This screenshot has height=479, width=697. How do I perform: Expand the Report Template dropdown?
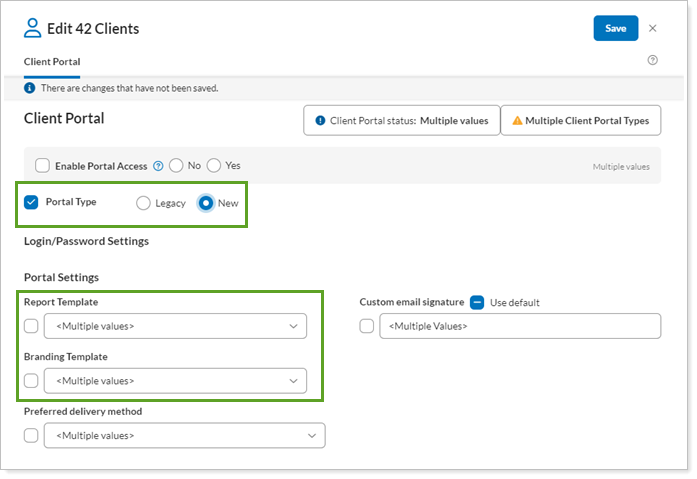coord(175,326)
